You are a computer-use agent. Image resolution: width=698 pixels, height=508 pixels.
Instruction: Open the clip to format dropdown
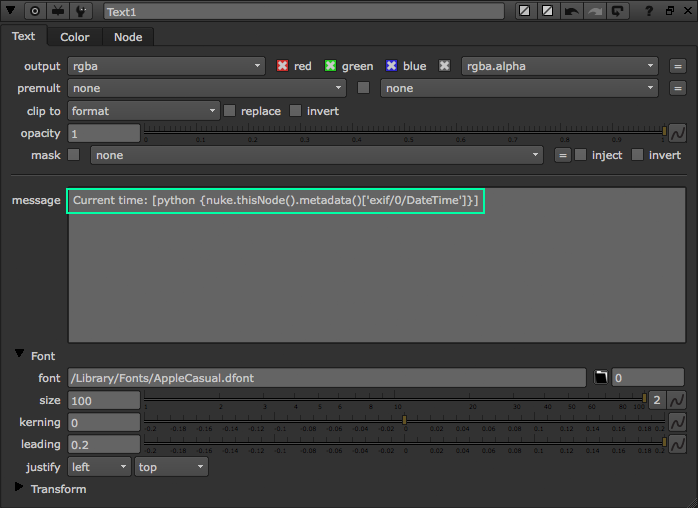[x=143, y=111]
